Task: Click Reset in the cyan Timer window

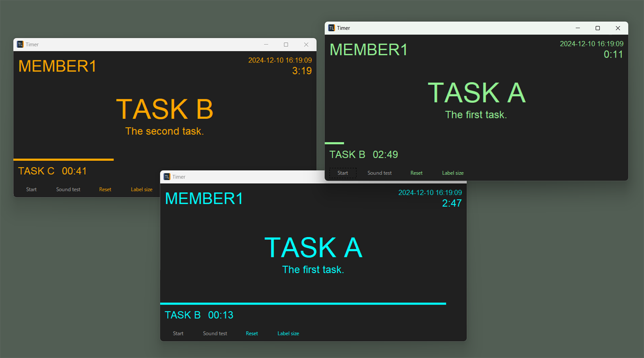Action: [x=252, y=333]
